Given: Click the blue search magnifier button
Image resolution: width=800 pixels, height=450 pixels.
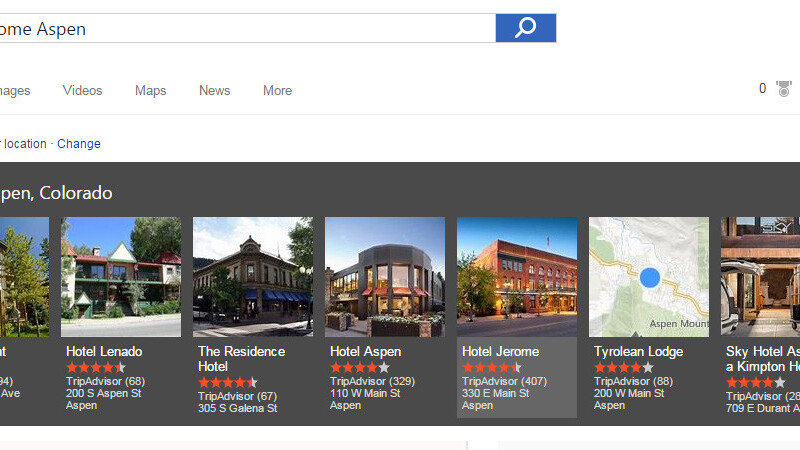Looking at the screenshot, I should tap(525, 28).
